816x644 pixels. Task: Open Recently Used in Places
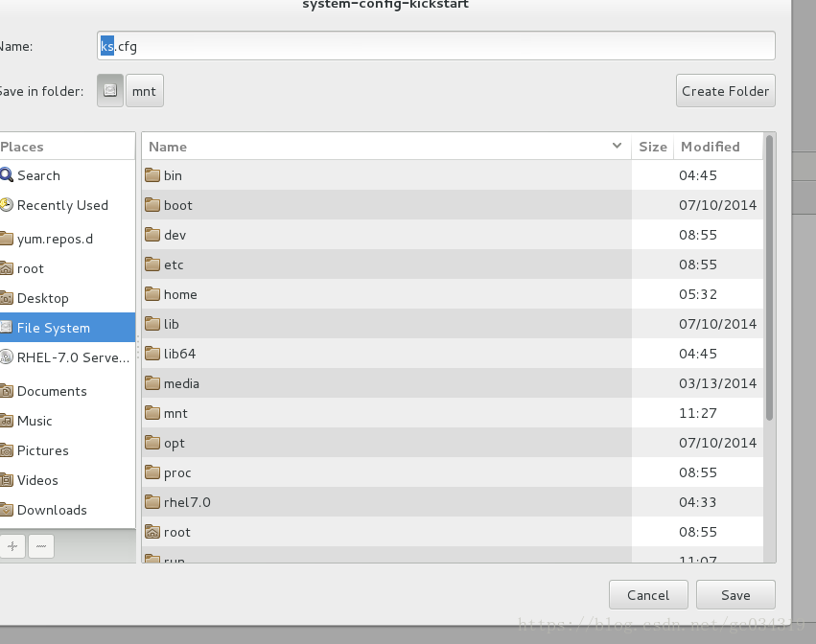click(62, 205)
